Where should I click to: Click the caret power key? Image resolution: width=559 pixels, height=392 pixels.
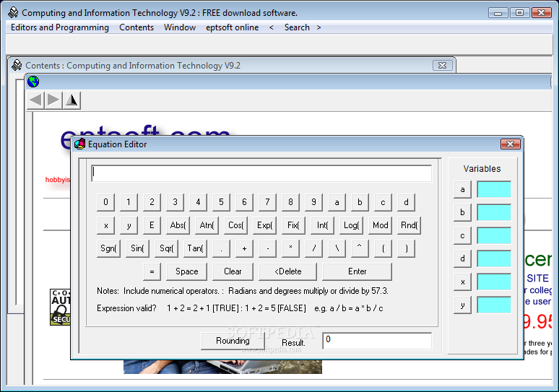tap(360, 248)
